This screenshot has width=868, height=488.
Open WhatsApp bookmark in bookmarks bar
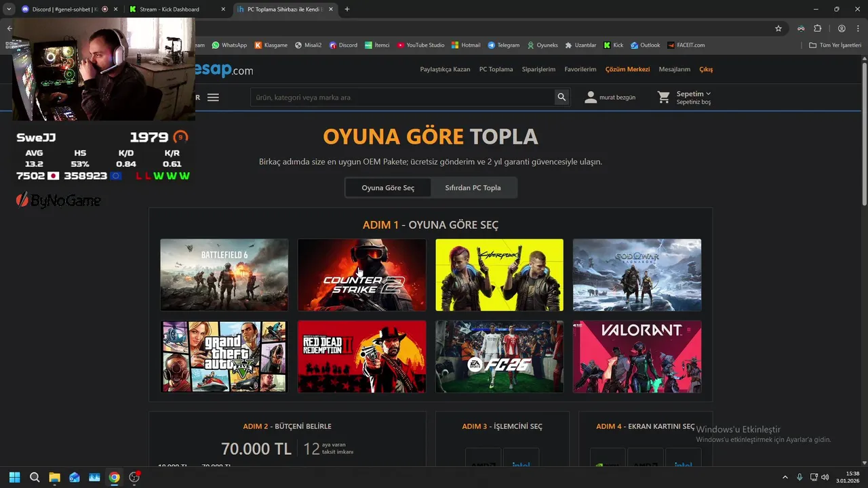point(229,45)
